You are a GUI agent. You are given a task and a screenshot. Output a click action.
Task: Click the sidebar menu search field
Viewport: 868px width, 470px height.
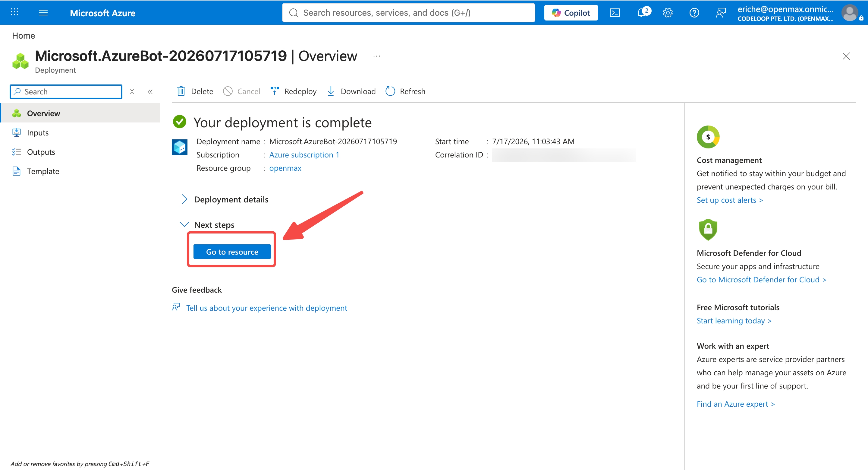66,92
